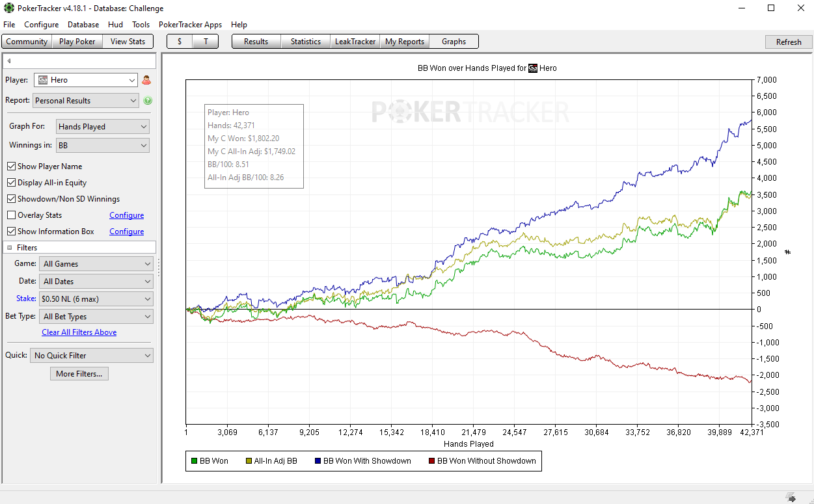Click the asterisk marker on the right chart axis
The width and height of the screenshot is (814, 504).
click(788, 252)
